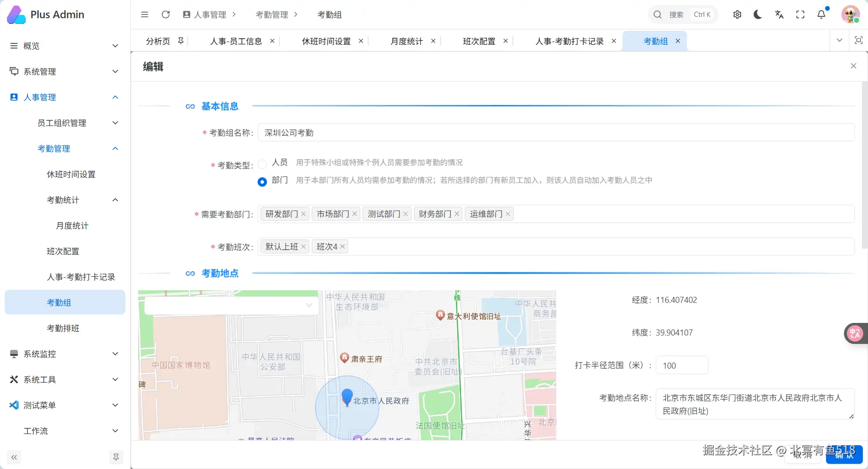Open 考勤排班 in sidebar
This screenshot has height=469, width=868.
tap(65, 328)
